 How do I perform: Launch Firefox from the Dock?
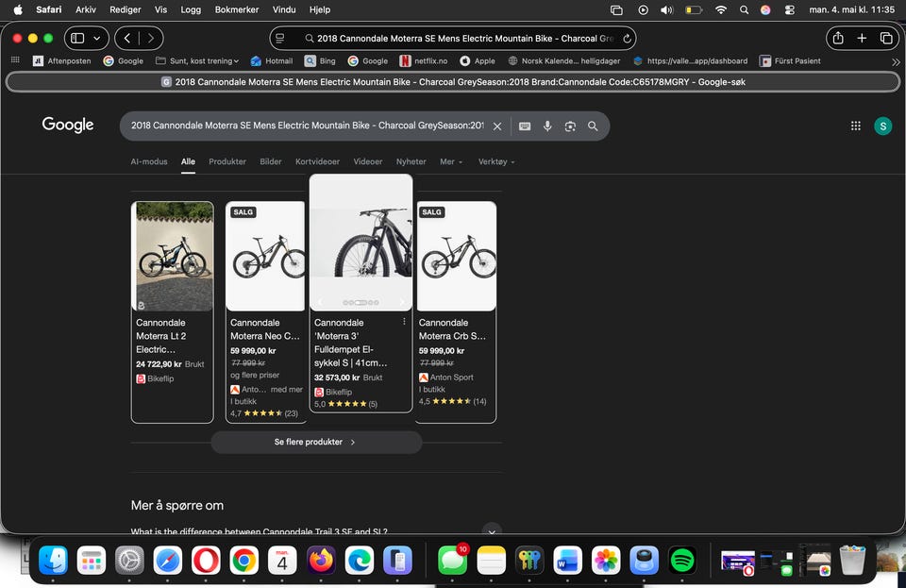point(321,561)
